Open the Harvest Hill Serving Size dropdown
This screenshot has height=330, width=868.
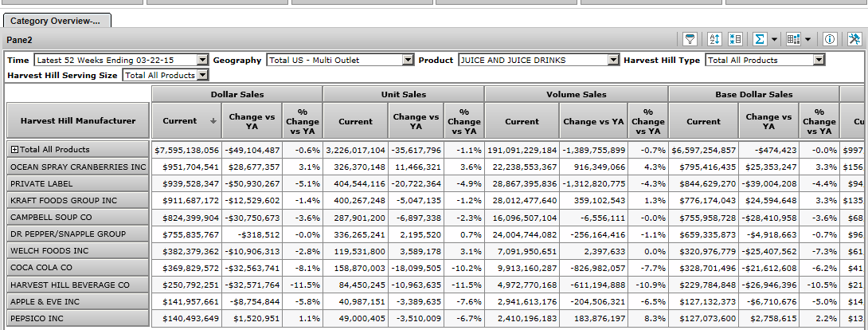tap(202, 75)
